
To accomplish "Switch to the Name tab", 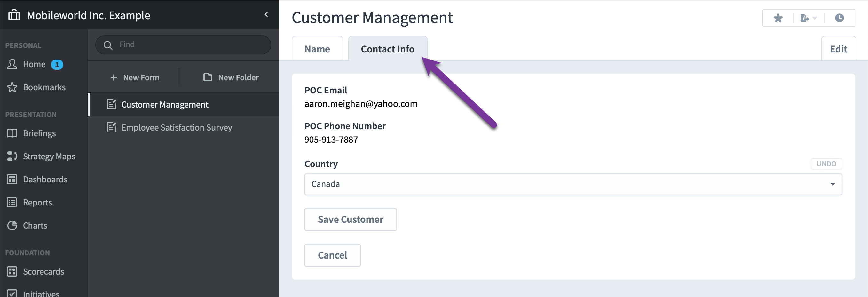I will pos(317,49).
